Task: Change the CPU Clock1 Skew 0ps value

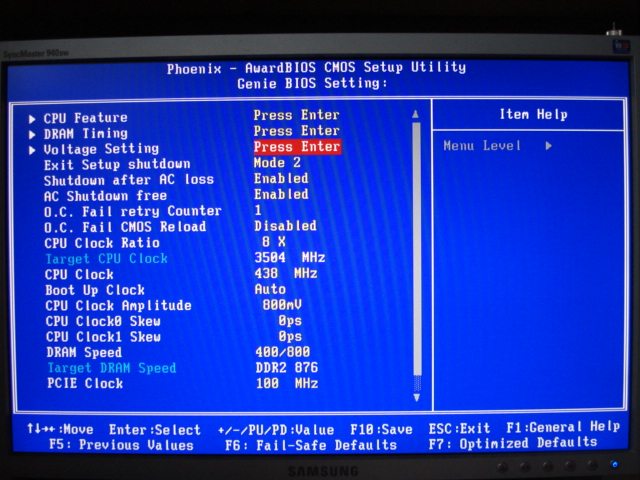Action: 290,336
